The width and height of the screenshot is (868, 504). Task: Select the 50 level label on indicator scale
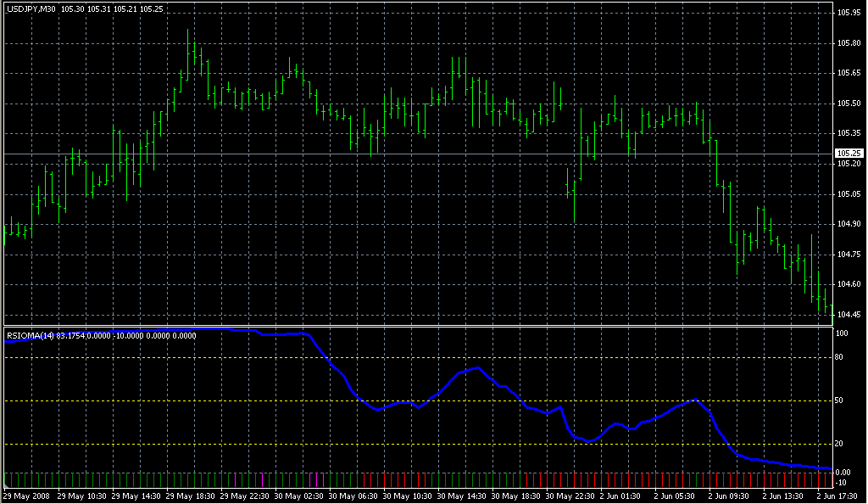point(842,400)
